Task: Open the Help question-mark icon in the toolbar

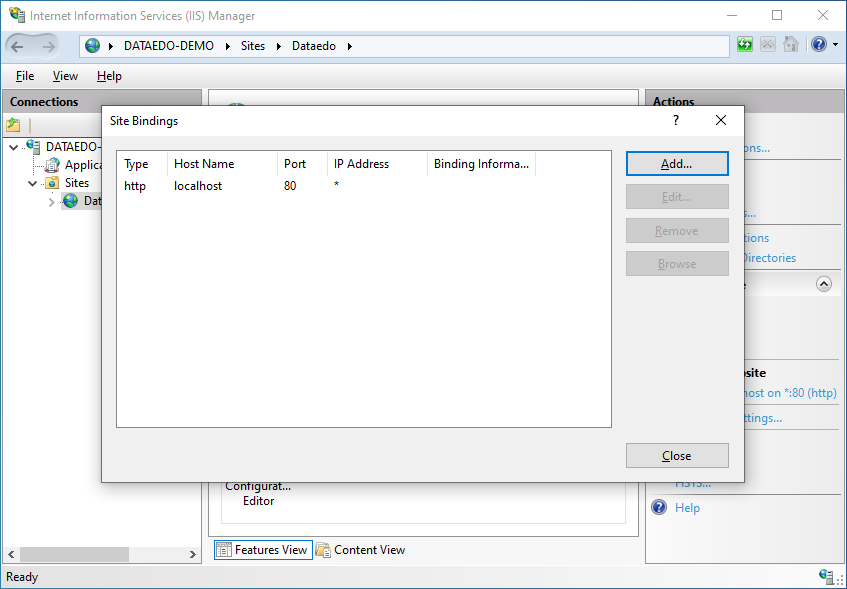Action: (819, 45)
